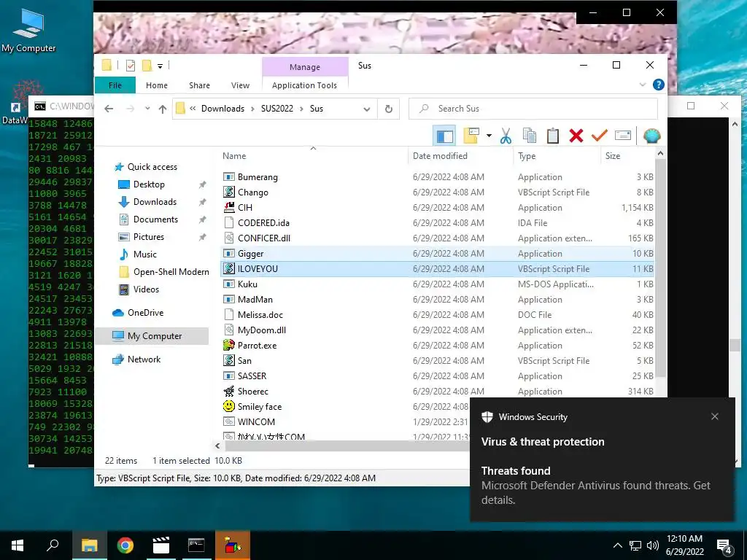The width and height of the screenshot is (747, 560).
Task: Click the folder view toolbar icon
Action: pos(471,136)
